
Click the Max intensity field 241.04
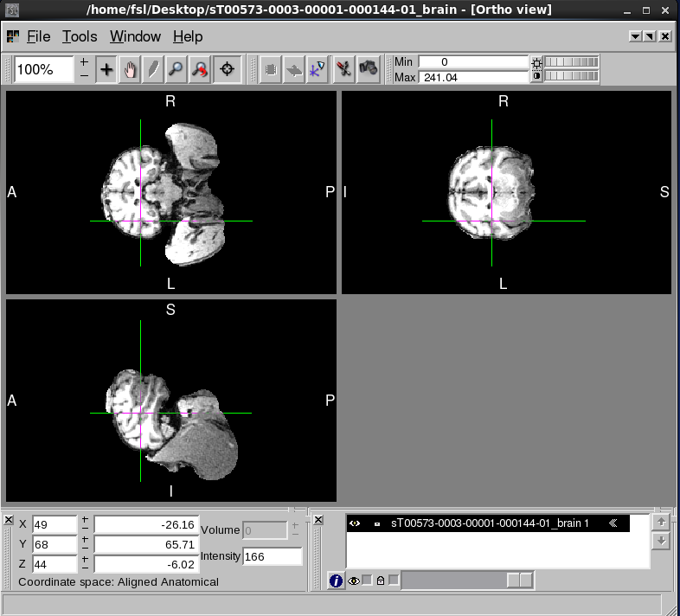click(x=473, y=77)
